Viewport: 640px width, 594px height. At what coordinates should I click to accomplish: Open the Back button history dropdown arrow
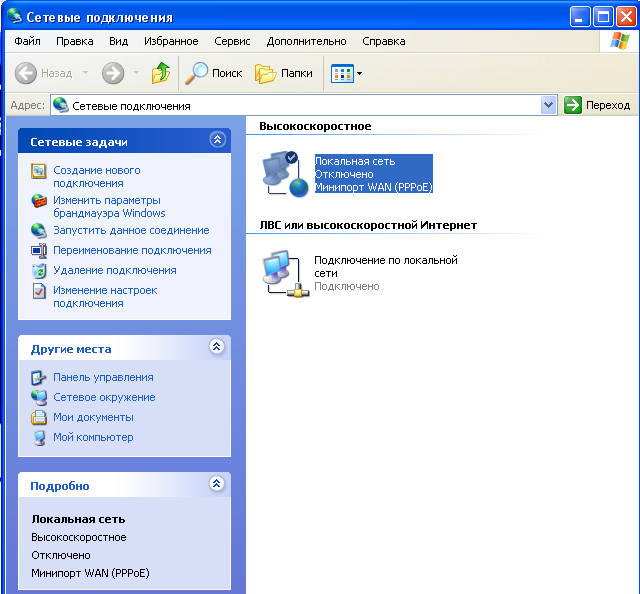[85, 73]
